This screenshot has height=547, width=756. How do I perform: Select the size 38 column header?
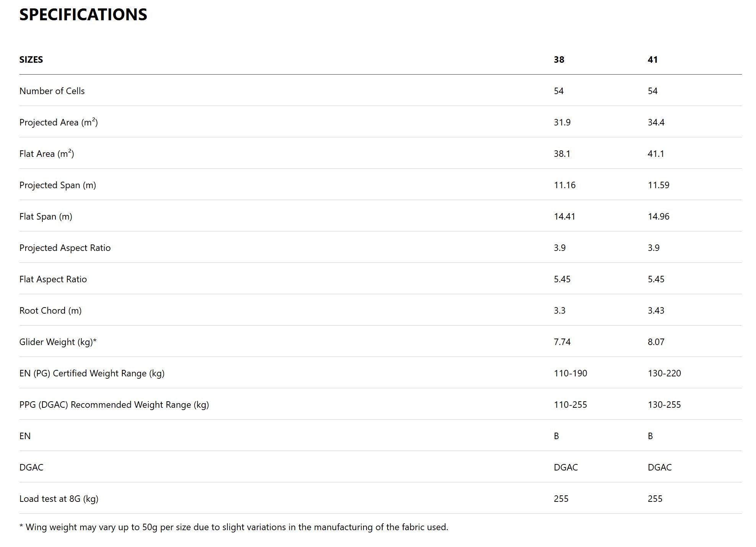[x=559, y=60]
